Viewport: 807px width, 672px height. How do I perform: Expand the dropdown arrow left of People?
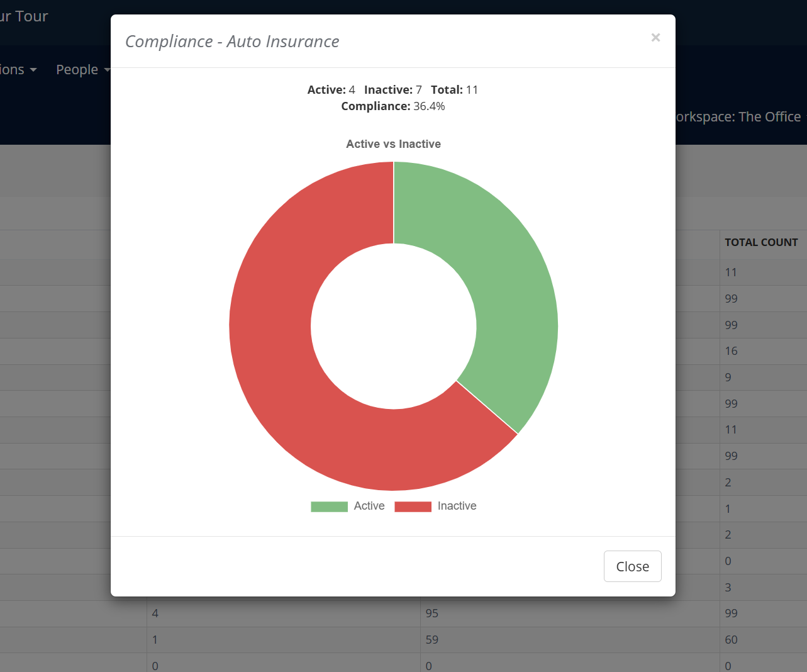[x=33, y=70]
